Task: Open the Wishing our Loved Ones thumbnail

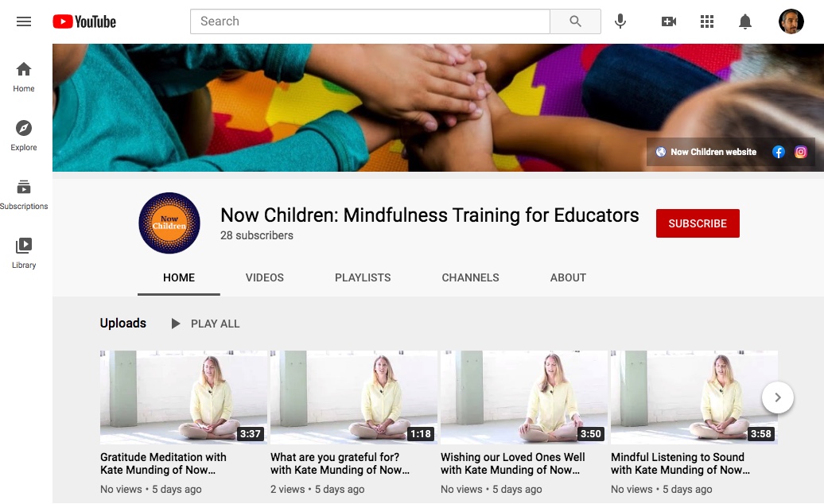Action: 524,397
